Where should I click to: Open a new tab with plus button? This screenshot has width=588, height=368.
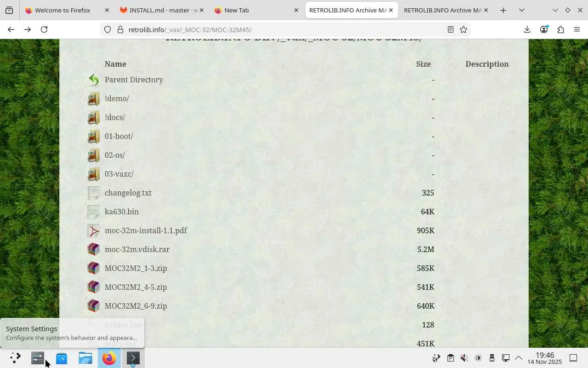[503, 10]
